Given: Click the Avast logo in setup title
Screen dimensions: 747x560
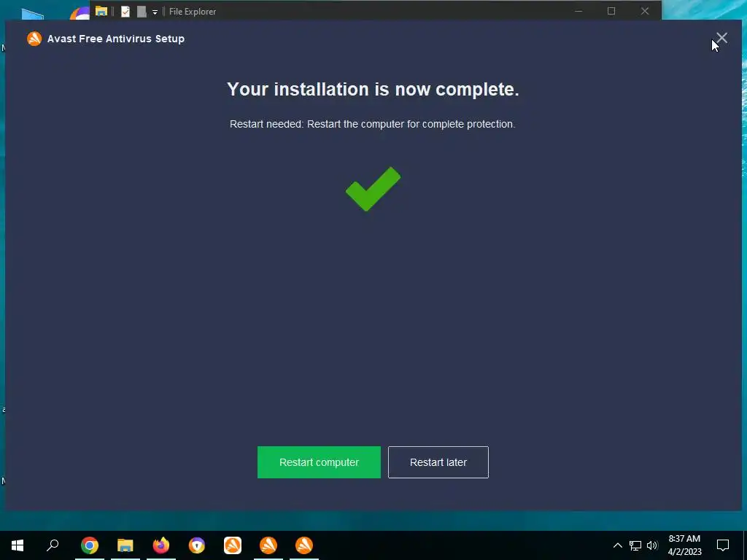Looking at the screenshot, I should [x=34, y=39].
